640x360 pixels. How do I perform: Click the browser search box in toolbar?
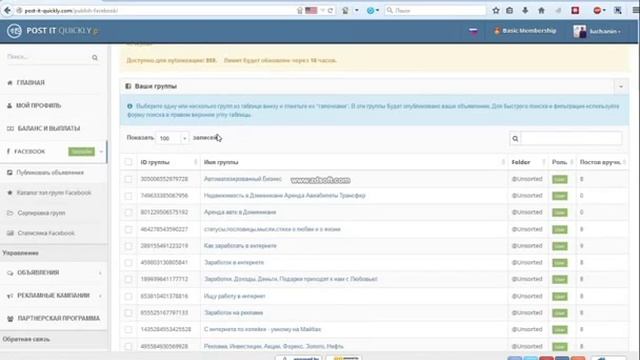pyautogui.click(x=435, y=11)
